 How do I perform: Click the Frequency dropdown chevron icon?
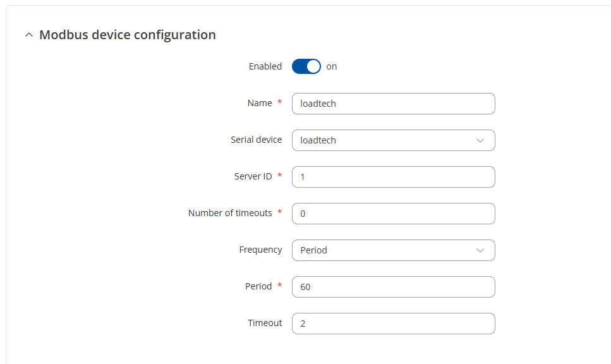pyautogui.click(x=480, y=250)
